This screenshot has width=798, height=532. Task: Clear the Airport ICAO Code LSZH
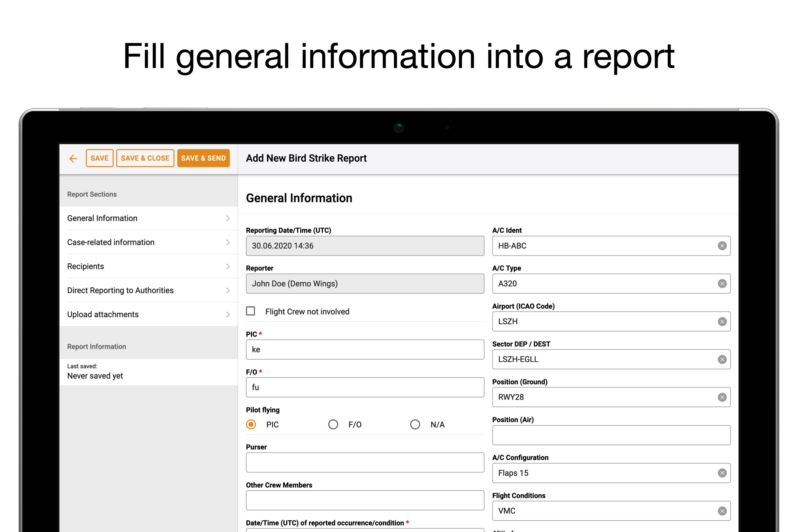[722, 322]
